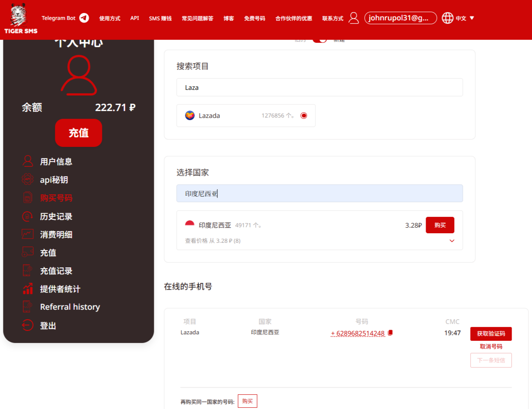Viewport: 532px width, 409px height.
Task: Open 提供者统计 in the sidebar
Action: tap(60, 289)
